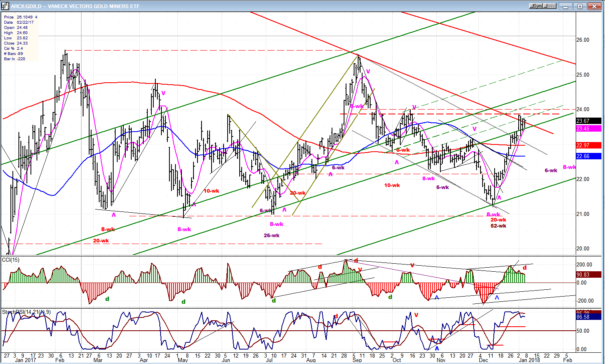Image resolution: width=605 pixels, height=364 pixels.
Task: Click Jan 2018 on the date axis
Action: (x=529, y=360)
